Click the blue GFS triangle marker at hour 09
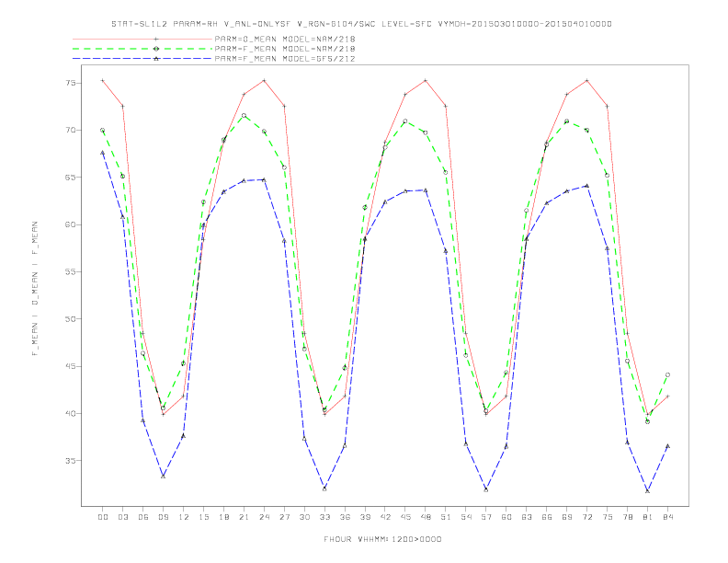 pos(163,477)
